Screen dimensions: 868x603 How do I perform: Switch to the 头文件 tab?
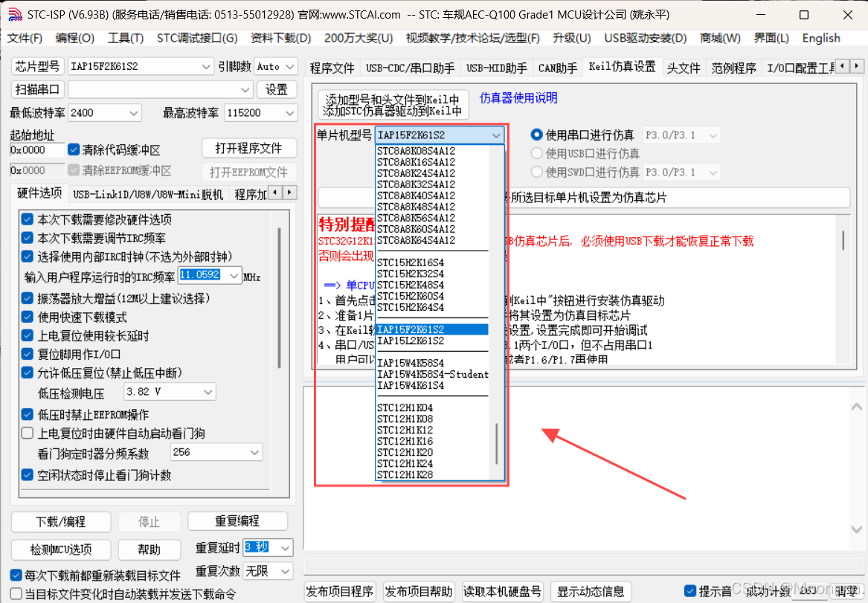coord(684,68)
